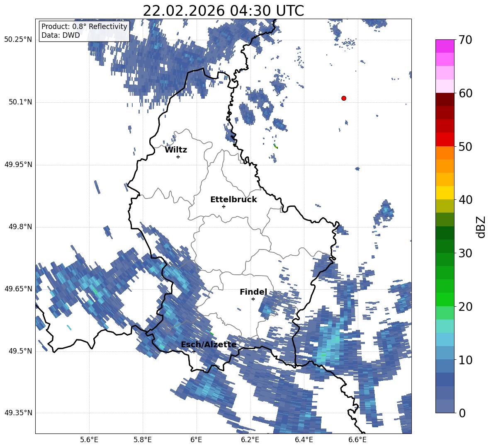
Task: Click the orange colorbar segment below 50
Action: [x=445, y=153]
